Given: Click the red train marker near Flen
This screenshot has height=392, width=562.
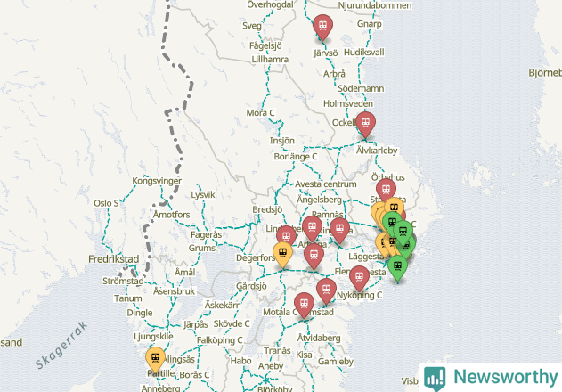Looking at the screenshot, I should pyautogui.click(x=359, y=278).
